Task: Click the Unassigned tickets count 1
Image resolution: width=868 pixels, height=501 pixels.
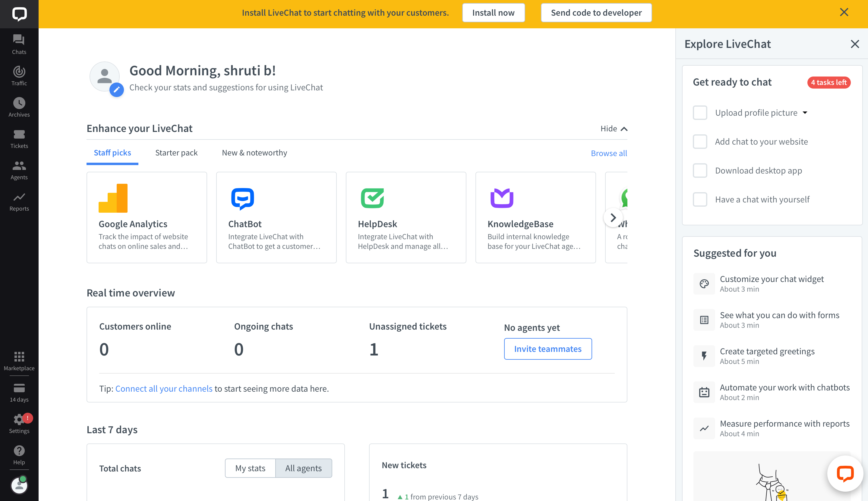Action: click(374, 349)
